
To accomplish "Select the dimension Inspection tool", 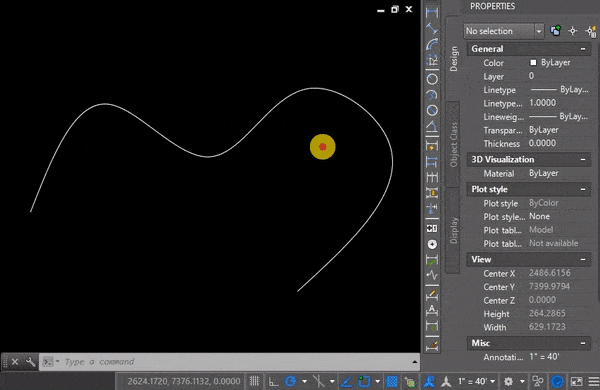I will [432, 260].
